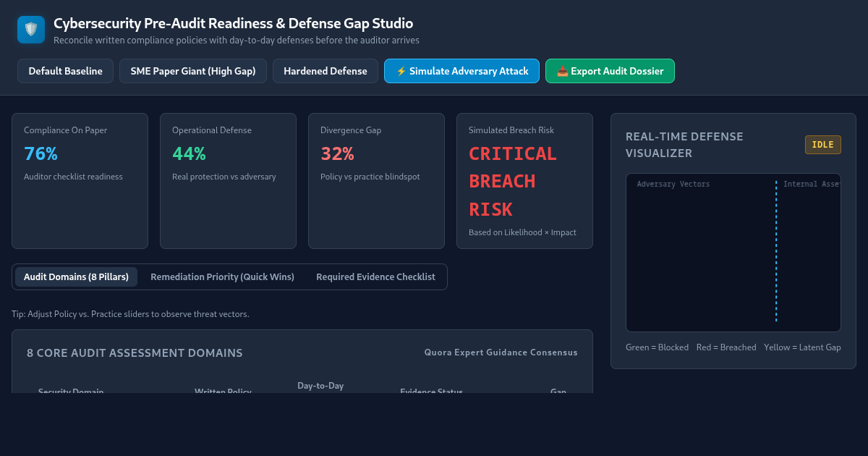Click the Based on Likelihood × Impact note
The image size is (868, 456).
tap(522, 232)
